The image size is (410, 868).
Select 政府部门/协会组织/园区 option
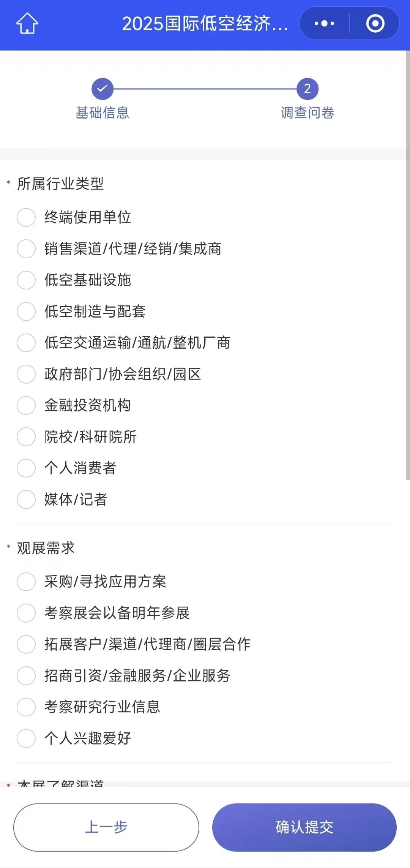point(26,374)
